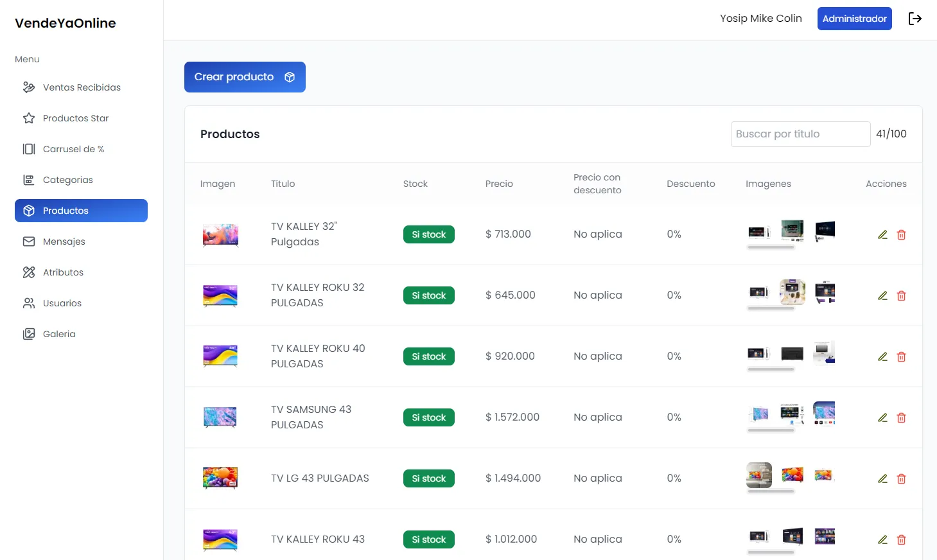Click the 41/100 product counter
The width and height of the screenshot is (937, 560).
tap(891, 134)
